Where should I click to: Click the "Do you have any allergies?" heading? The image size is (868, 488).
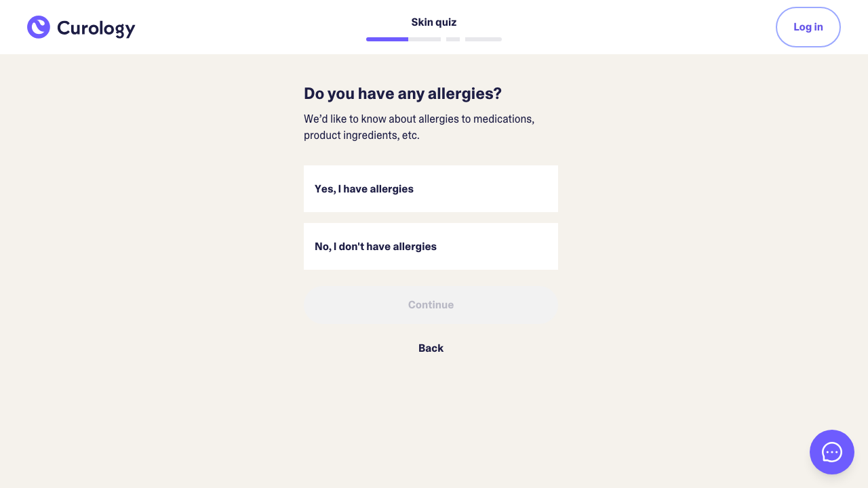pos(403,94)
